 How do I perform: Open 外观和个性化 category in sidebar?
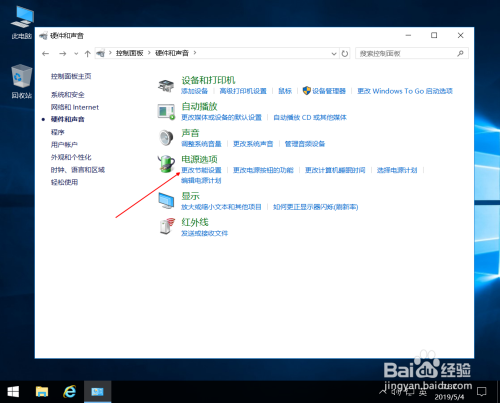point(71,157)
